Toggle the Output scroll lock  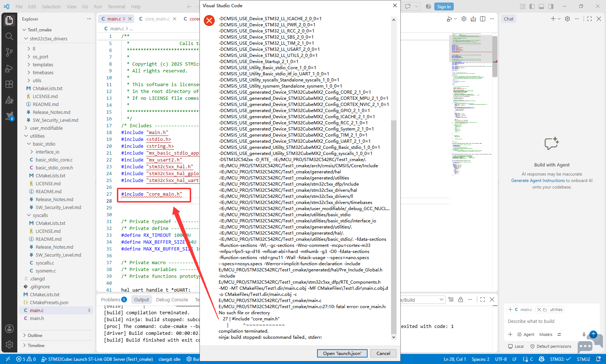point(461,299)
